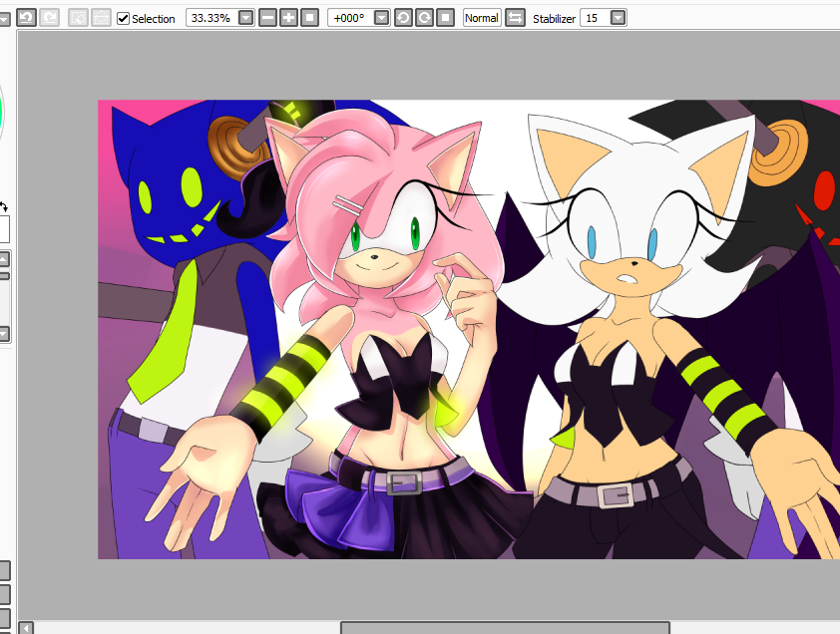Reset zoom with square button after plus
Viewport: 840px width, 634px height.
click(309, 18)
